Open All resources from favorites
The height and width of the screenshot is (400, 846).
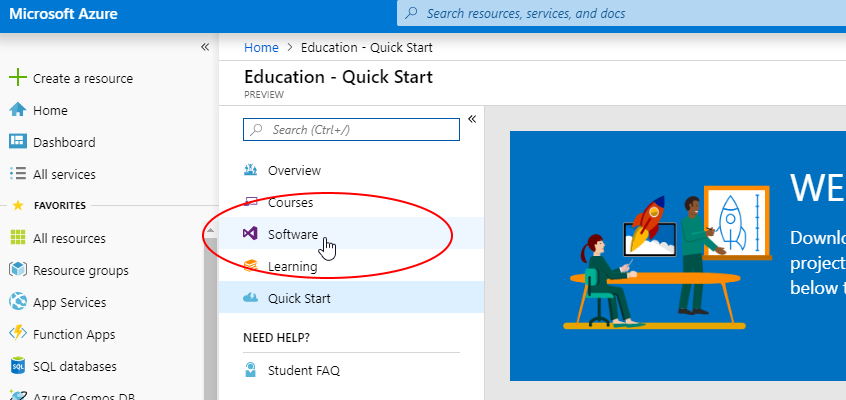tap(69, 238)
